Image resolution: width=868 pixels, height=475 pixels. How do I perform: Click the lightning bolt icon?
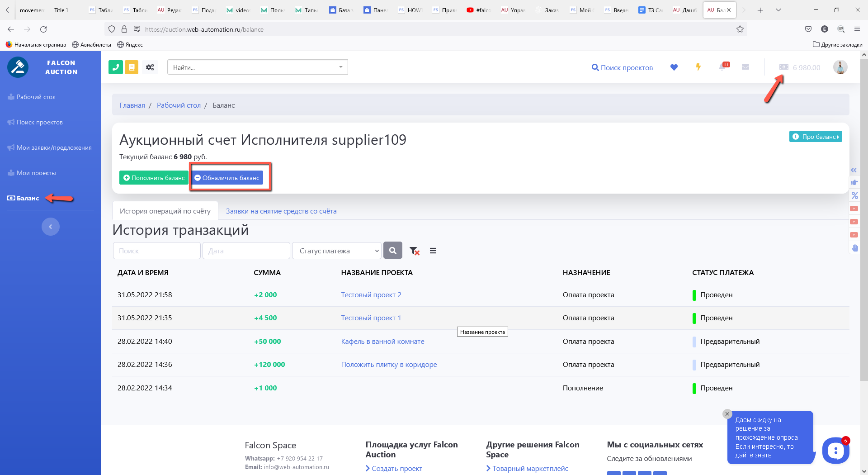pyautogui.click(x=698, y=67)
